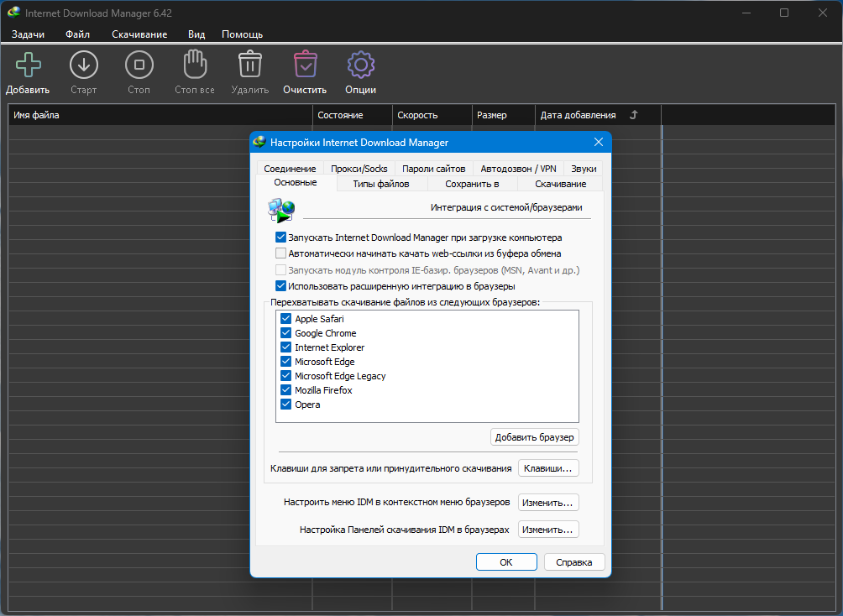The width and height of the screenshot is (843, 616).
Task: Open Опции via the gear icon
Action: click(x=360, y=65)
